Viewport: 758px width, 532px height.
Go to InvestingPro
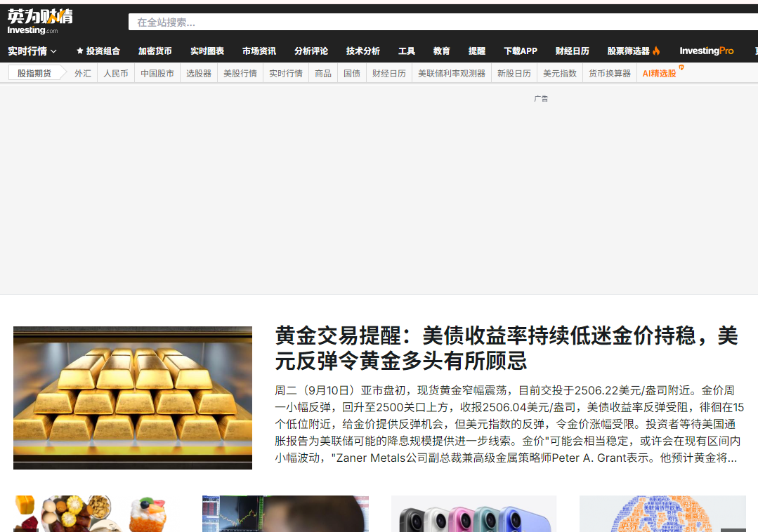[x=706, y=51]
